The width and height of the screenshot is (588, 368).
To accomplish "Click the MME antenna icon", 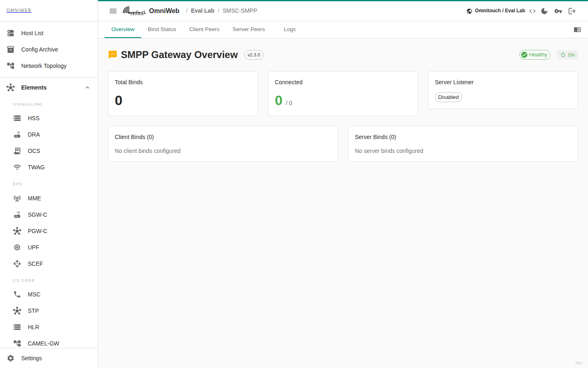I will click(17, 198).
